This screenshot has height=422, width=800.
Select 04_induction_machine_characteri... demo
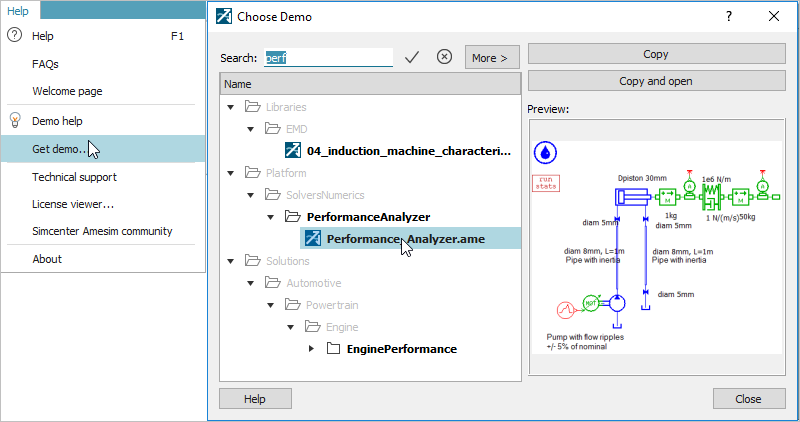pyautogui.click(x=409, y=151)
